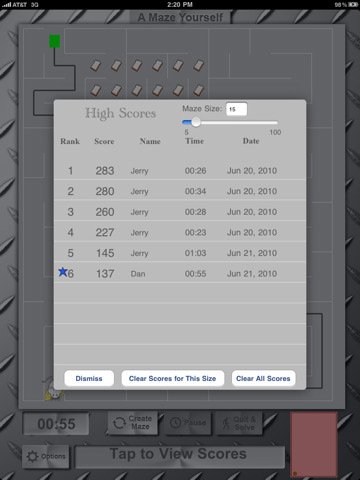Clear Scores for This Size
This screenshot has height=480, width=360.
pos(173,378)
